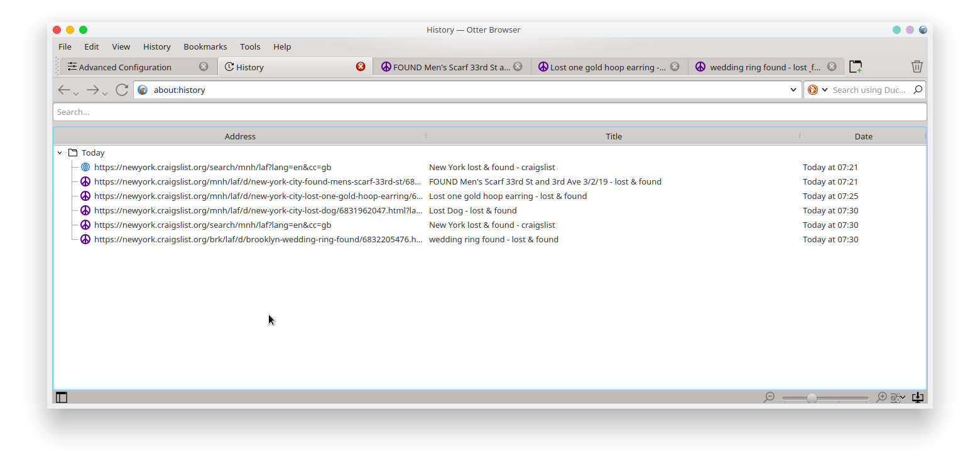
Task: Click the peace icon beside the scarf entry
Action: [x=85, y=181]
